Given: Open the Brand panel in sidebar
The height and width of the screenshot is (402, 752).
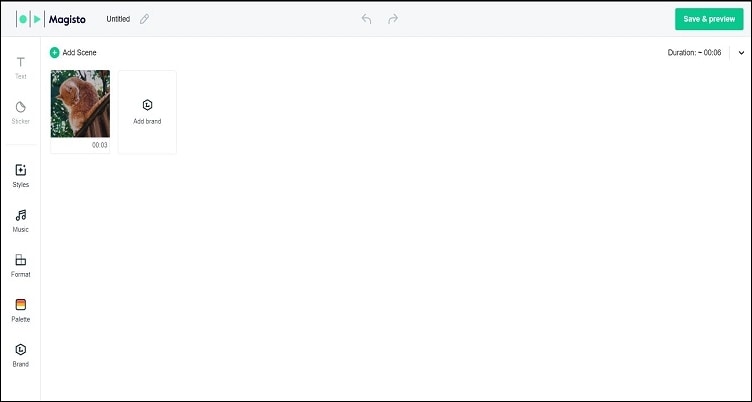Looking at the screenshot, I should tap(21, 355).
